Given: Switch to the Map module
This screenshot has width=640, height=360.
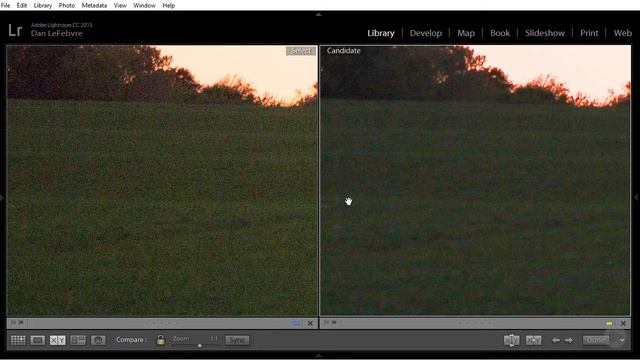Looking at the screenshot, I should coord(466,33).
